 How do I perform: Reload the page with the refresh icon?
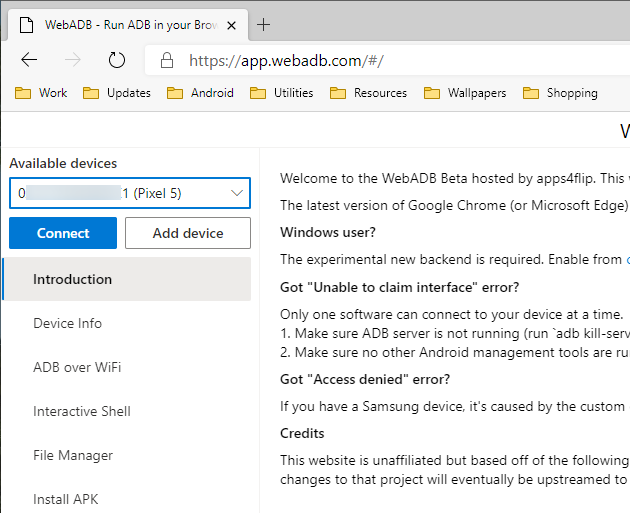(x=117, y=60)
